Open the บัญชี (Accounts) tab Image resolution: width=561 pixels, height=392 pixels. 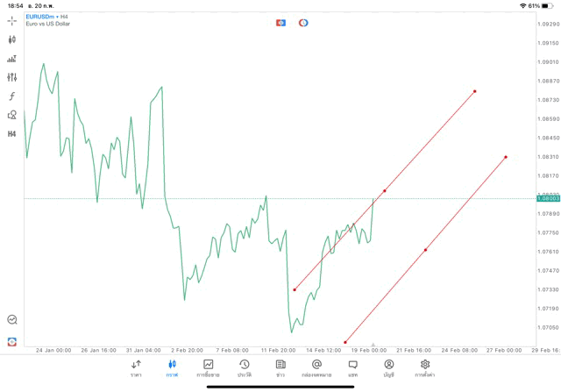(388, 368)
